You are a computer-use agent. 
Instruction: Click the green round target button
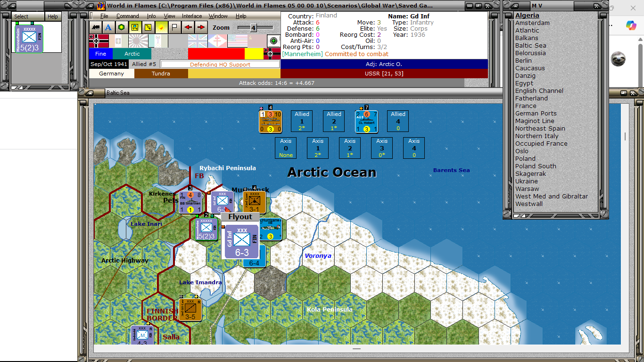[x=273, y=41]
